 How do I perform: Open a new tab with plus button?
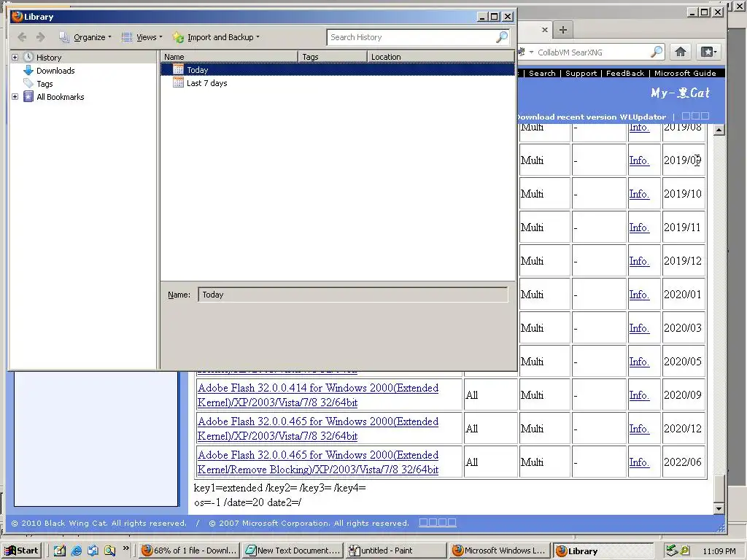[x=563, y=30]
